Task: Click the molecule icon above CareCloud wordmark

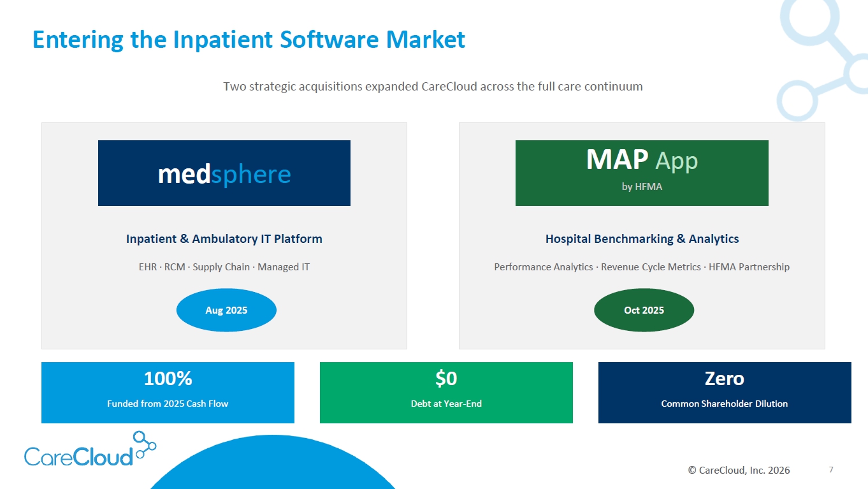Action: (x=144, y=442)
